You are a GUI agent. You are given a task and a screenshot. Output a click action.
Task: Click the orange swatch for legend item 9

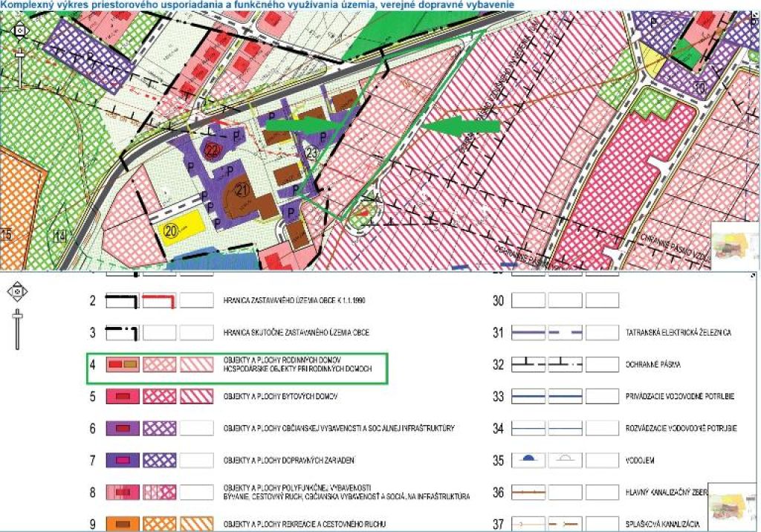pos(122,525)
